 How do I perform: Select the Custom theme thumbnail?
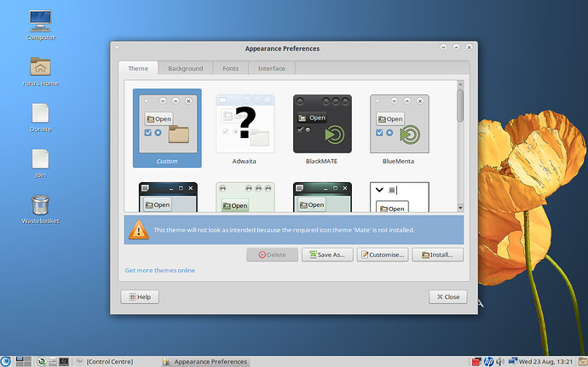[167, 128]
